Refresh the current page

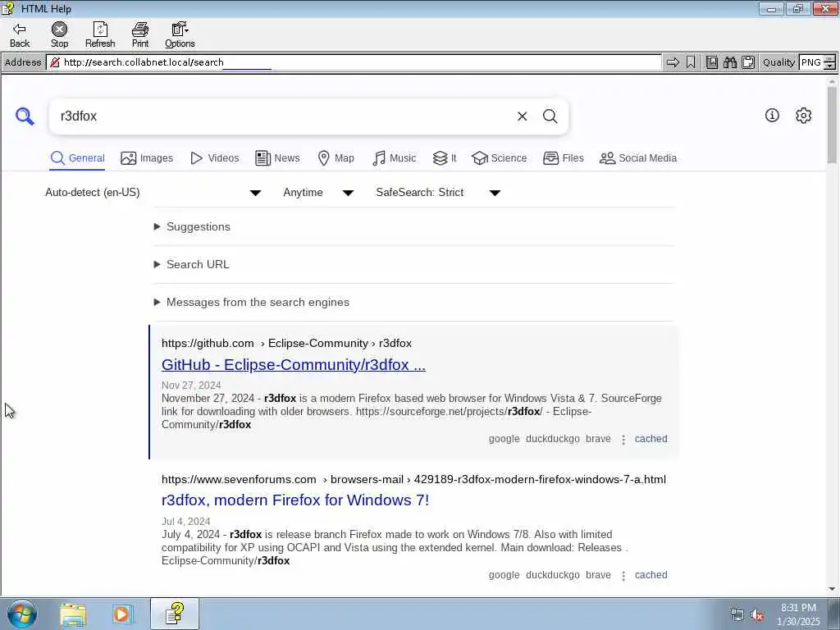click(x=100, y=34)
